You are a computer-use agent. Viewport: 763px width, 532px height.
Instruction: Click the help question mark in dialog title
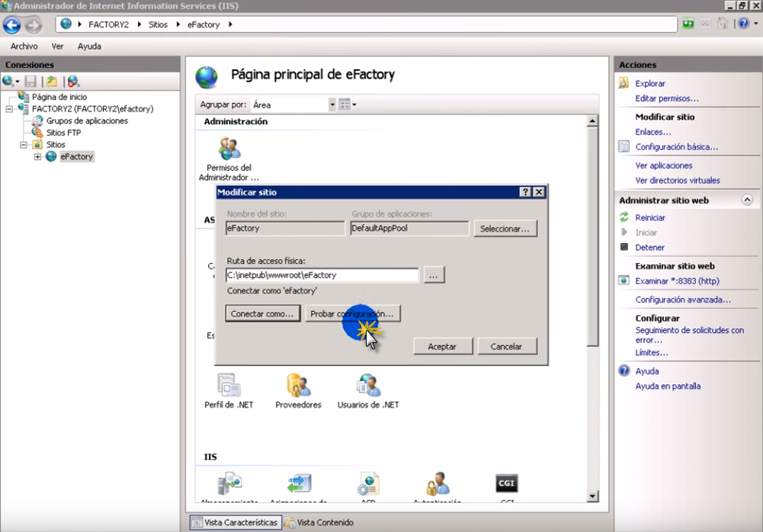point(525,192)
